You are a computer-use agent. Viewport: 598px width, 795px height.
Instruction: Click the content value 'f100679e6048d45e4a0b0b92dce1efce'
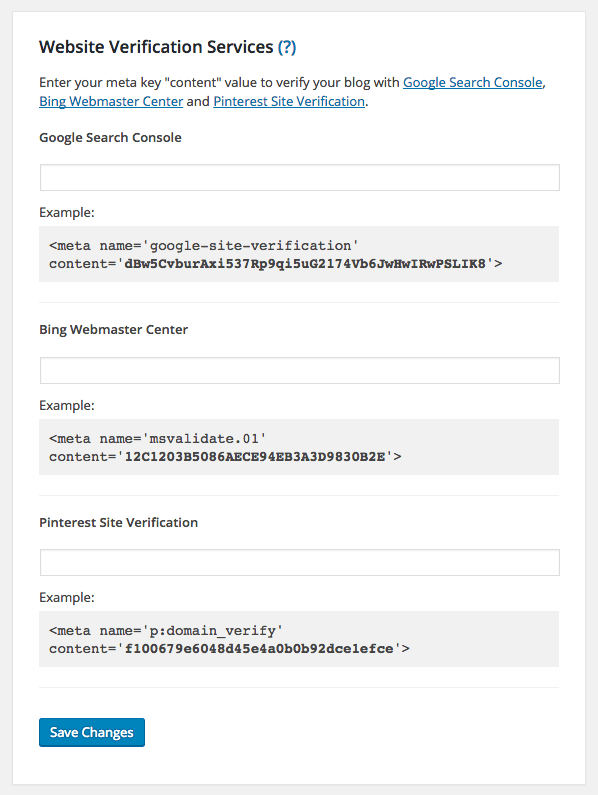(259, 649)
